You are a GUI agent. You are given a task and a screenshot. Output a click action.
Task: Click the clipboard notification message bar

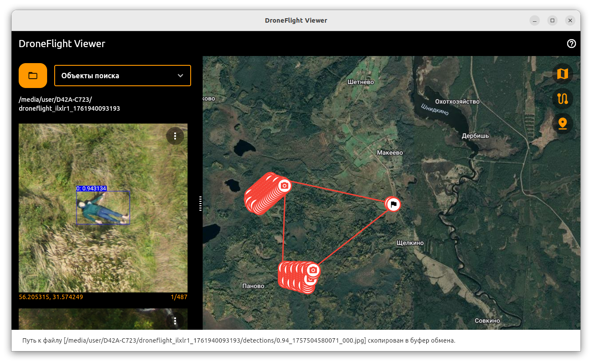tap(296, 340)
